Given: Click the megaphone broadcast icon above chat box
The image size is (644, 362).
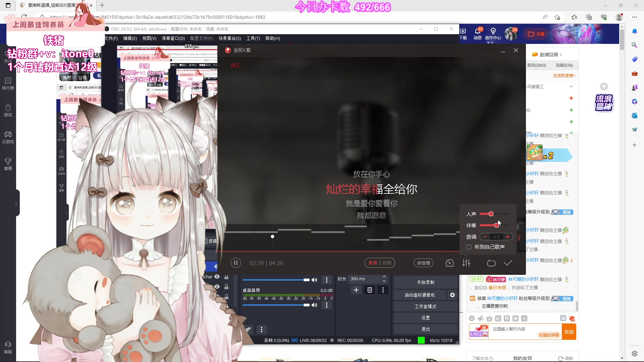Looking at the screenshot, I should (x=481, y=318).
